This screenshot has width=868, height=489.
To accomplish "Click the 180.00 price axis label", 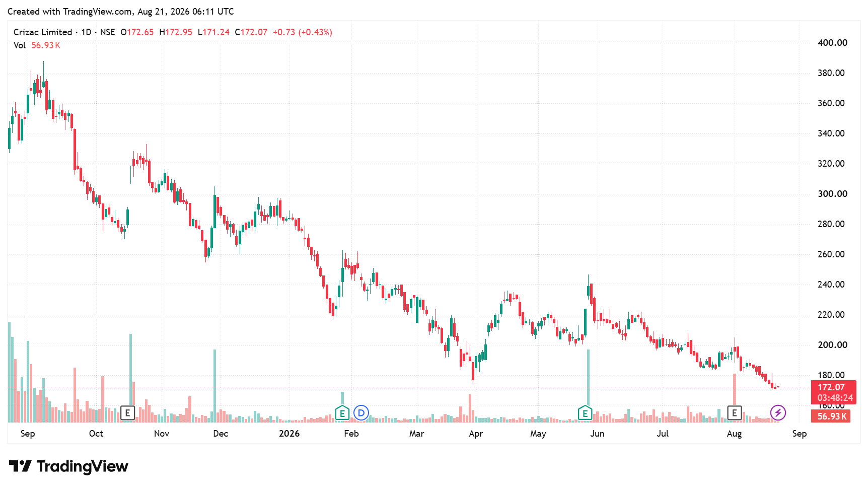I will click(831, 375).
